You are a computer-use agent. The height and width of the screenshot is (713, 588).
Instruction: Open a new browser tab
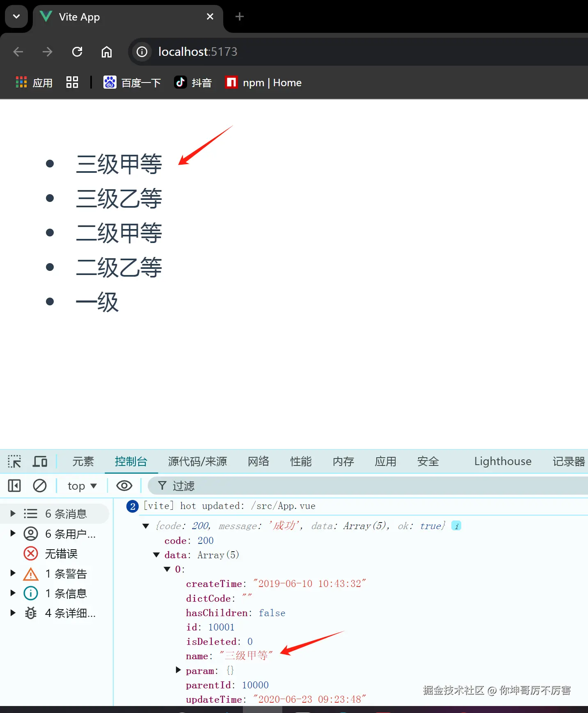point(240,16)
